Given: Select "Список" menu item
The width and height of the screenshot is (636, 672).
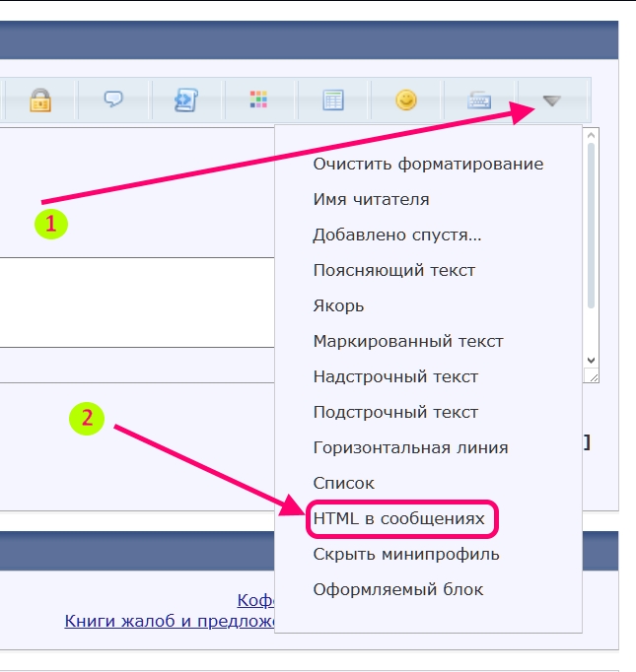Looking at the screenshot, I should 343,484.
